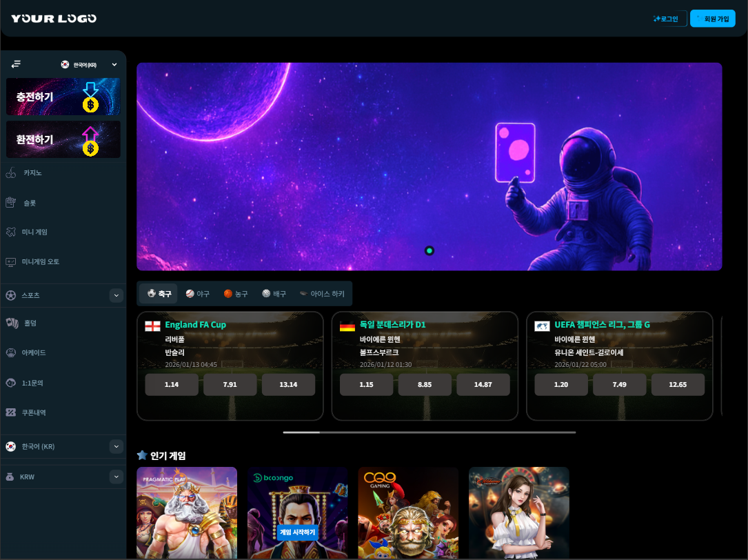This screenshot has height=560, width=748.
Task: Select the 농구 basketball tab
Action: pyautogui.click(x=235, y=294)
